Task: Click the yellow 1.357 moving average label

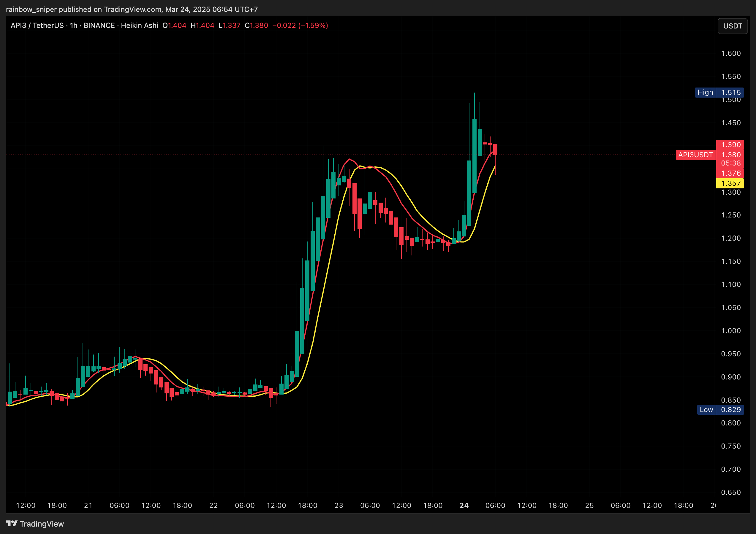Action: tap(730, 183)
